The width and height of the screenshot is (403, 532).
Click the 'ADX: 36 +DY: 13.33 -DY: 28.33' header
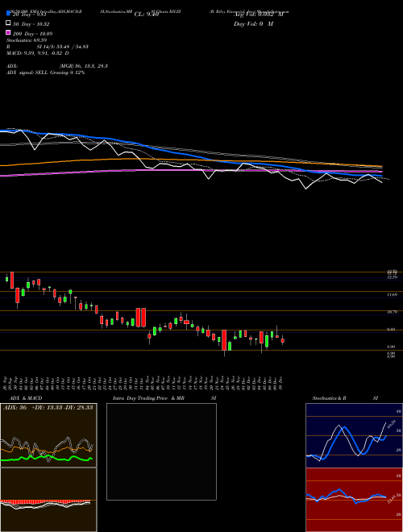(x=48, y=408)
